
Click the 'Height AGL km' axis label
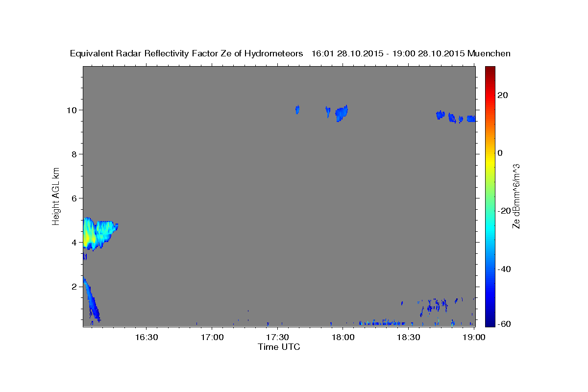click(56, 196)
